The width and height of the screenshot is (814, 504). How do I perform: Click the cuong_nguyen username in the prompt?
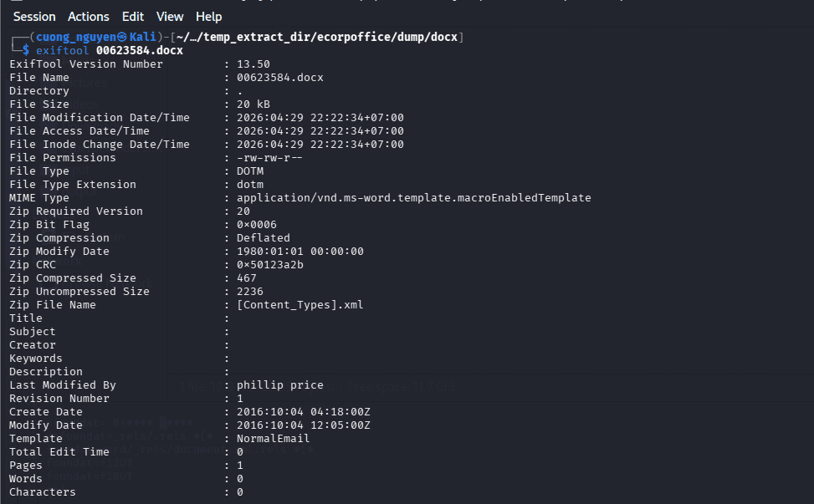[76, 37]
